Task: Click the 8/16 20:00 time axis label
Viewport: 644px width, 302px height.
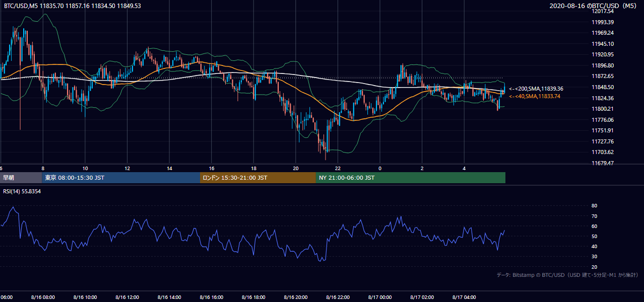Action: pos(296,297)
